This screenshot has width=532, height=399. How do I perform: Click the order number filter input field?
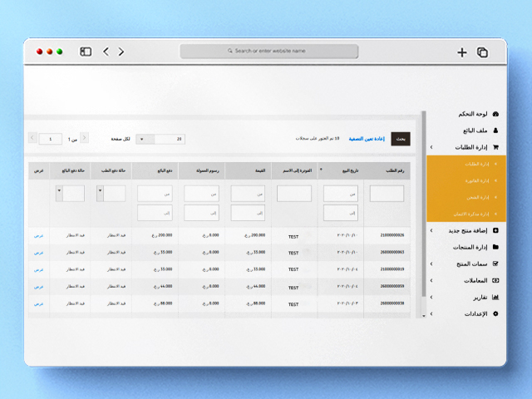tap(387, 193)
